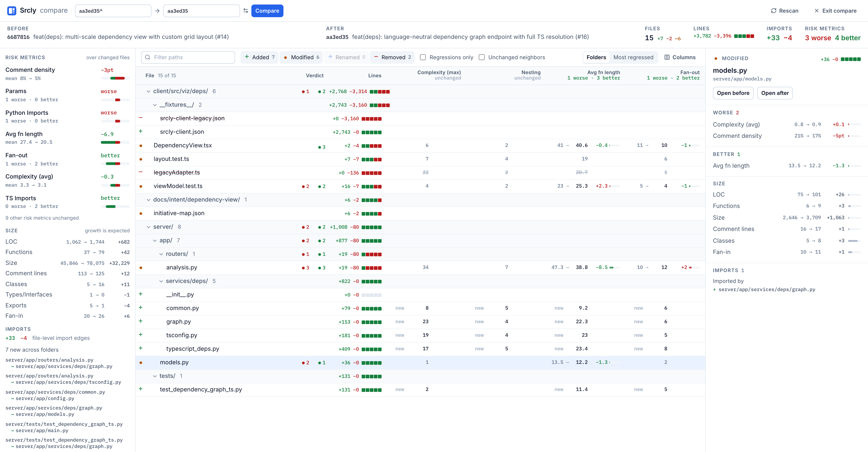Click the search icon in Filter paths
868x452 pixels.
pyautogui.click(x=148, y=57)
